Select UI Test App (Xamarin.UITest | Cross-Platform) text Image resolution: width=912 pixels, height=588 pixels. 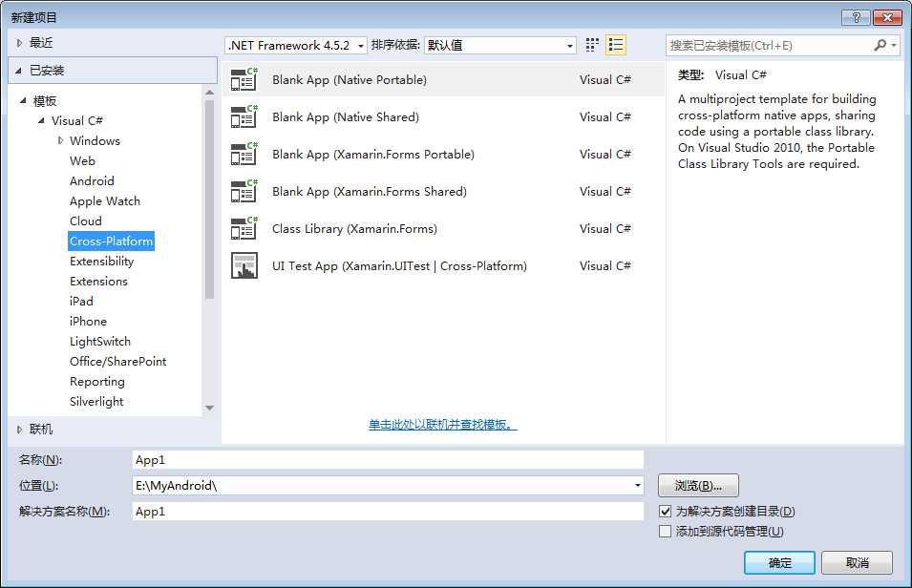pyautogui.click(x=399, y=265)
